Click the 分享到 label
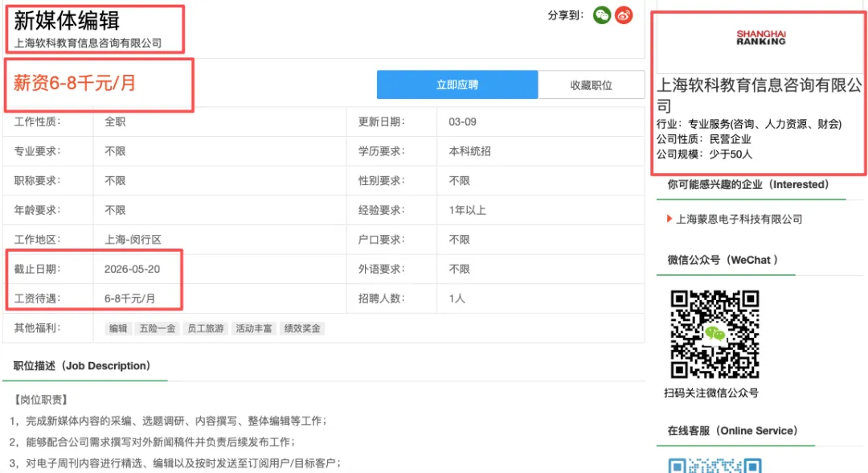 click(566, 15)
